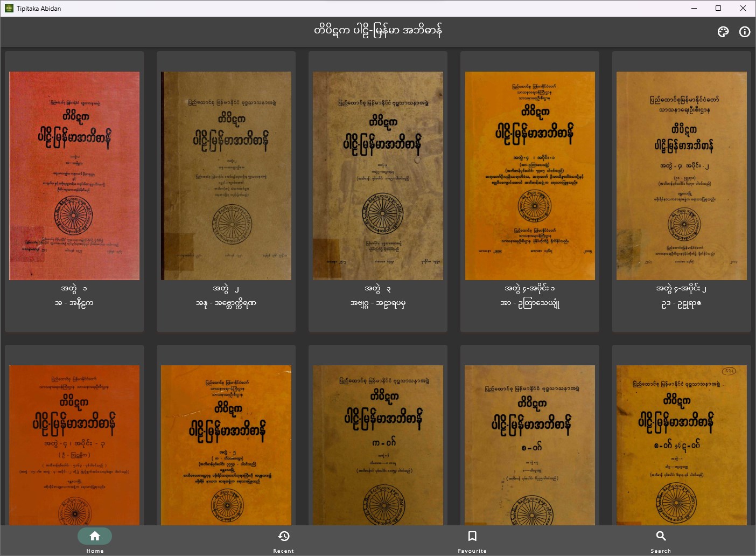756x556 pixels.
Task: Open the Search magnifier icon
Action: (661, 536)
